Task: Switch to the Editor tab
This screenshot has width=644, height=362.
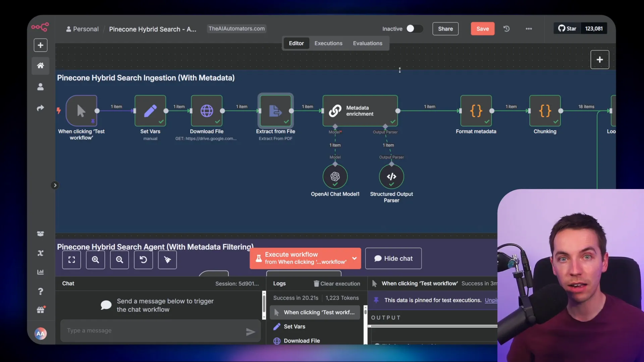Action: coord(296,43)
